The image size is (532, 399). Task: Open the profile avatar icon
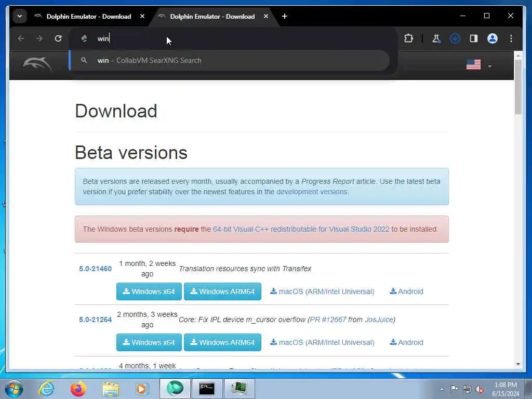click(x=493, y=38)
